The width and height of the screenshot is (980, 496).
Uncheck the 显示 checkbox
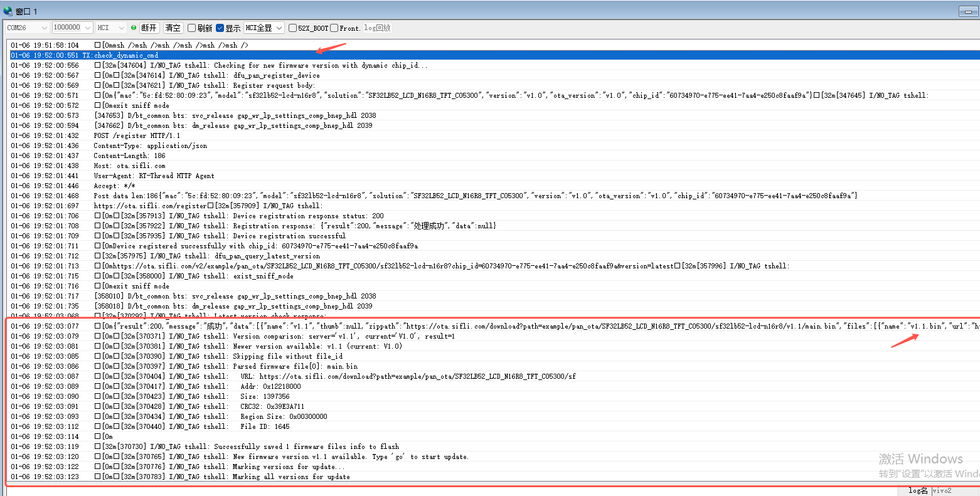[220, 28]
